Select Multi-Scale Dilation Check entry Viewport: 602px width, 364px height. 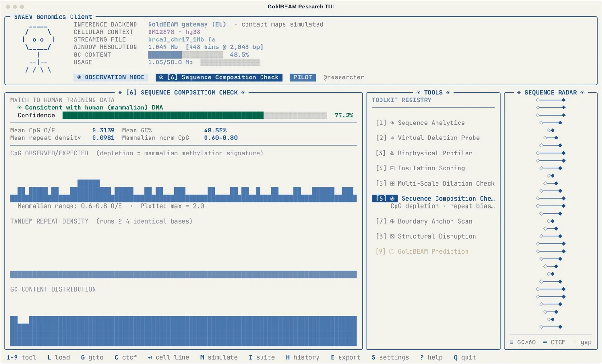435,183
